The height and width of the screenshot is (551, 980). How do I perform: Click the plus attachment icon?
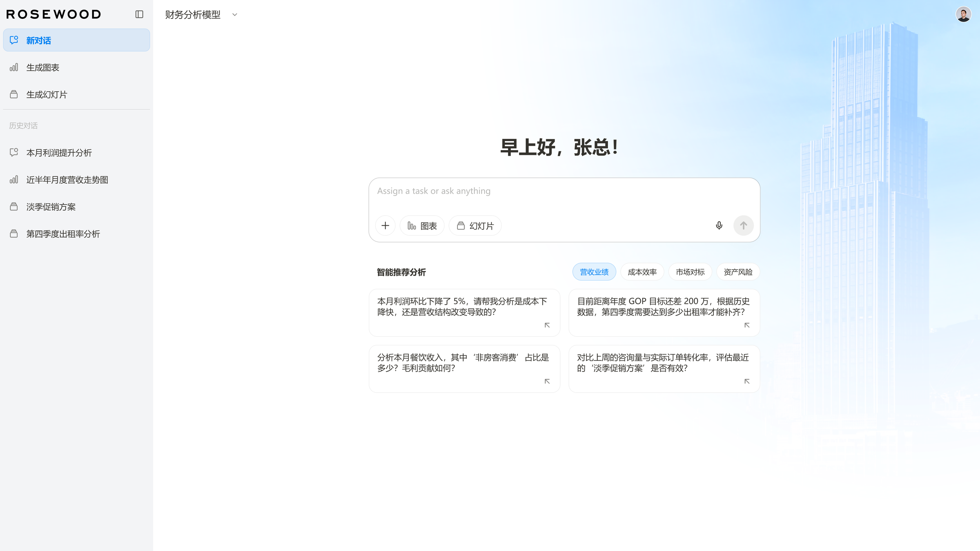coord(385,226)
